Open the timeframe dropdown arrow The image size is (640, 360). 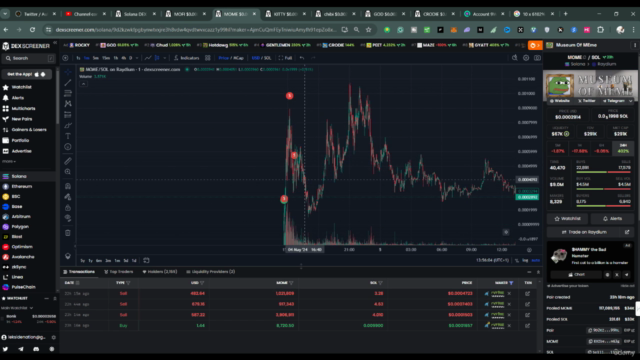click(x=137, y=58)
